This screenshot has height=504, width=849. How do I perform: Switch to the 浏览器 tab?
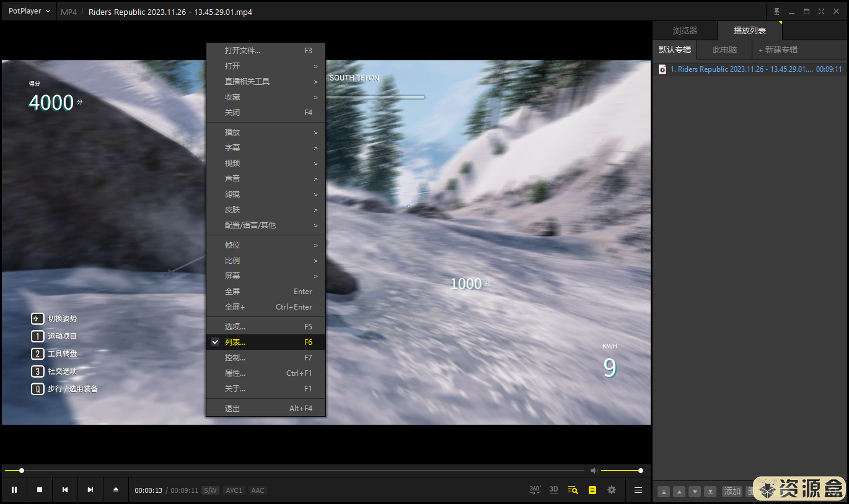(x=685, y=30)
